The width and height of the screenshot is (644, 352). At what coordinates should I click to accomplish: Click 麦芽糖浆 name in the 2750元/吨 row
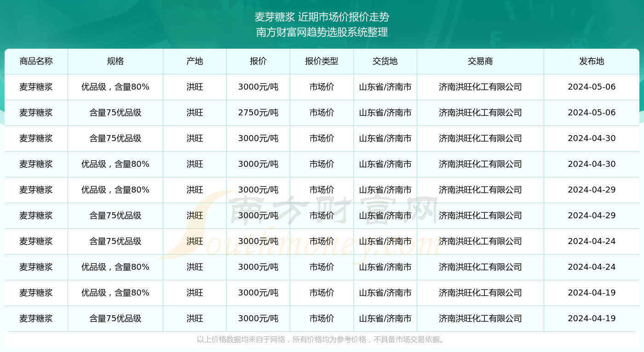pyautogui.click(x=36, y=113)
